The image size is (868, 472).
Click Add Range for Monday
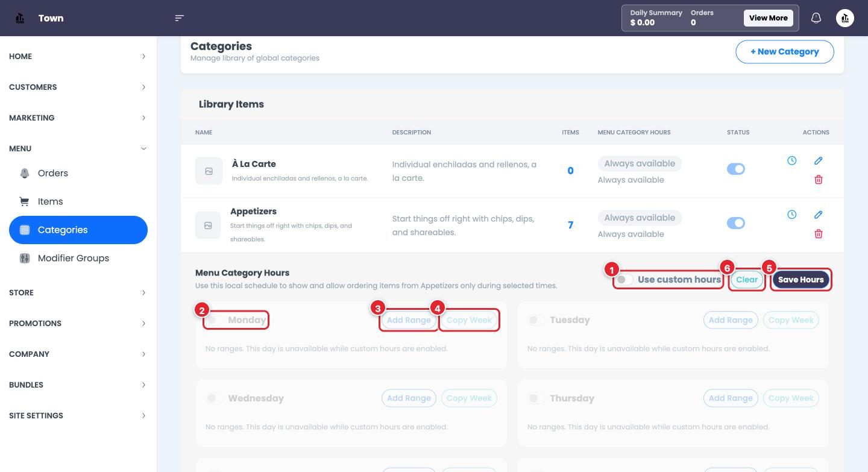click(x=409, y=320)
